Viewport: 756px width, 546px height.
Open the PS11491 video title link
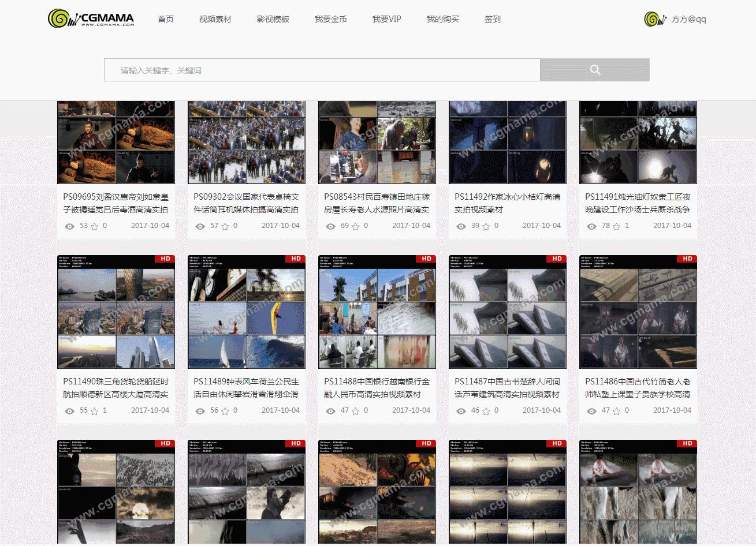638,203
